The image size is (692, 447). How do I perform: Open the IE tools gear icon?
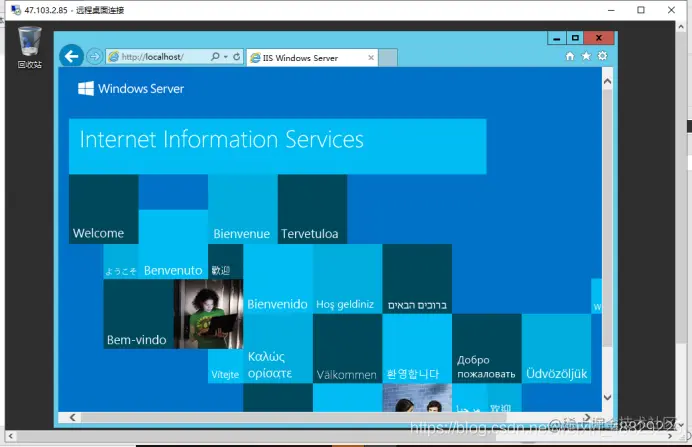coord(602,56)
